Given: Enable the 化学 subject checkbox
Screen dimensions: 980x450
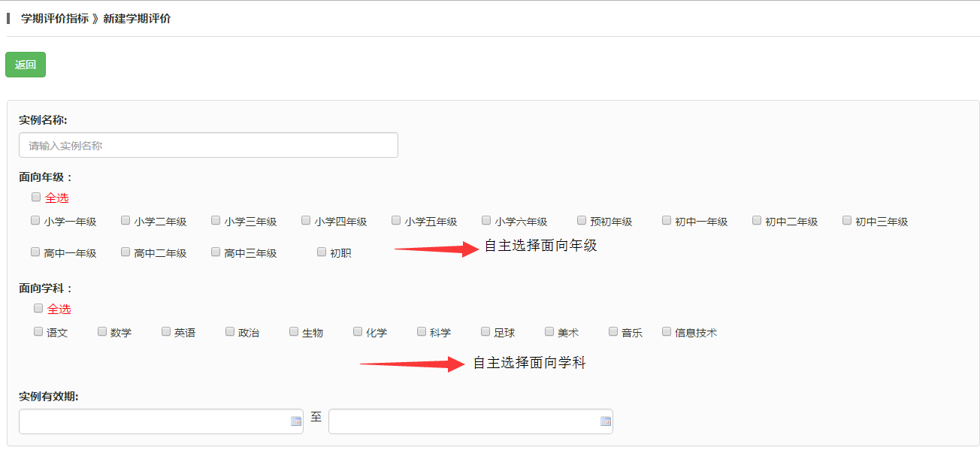Looking at the screenshot, I should point(358,331).
